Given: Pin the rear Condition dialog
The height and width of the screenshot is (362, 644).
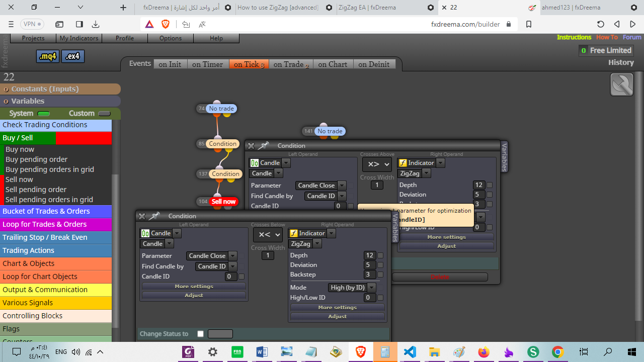Looking at the screenshot, I should click(263, 146).
